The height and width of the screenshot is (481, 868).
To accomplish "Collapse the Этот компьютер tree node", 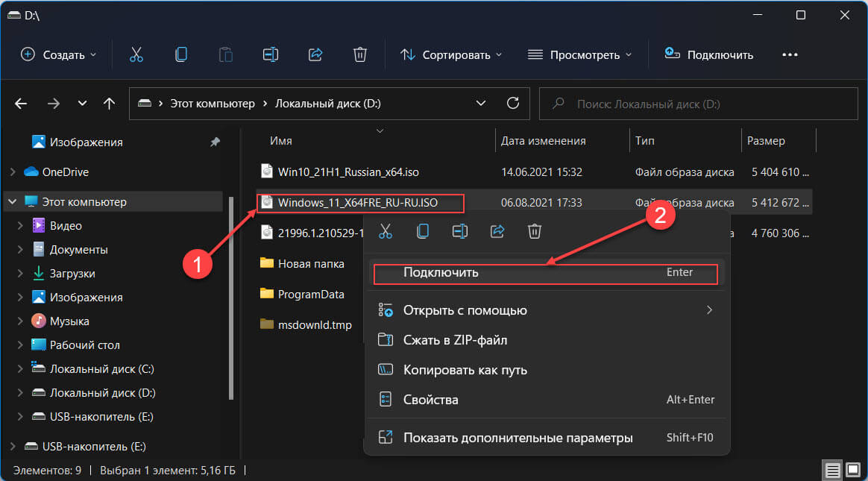I will tap(13, 202).
